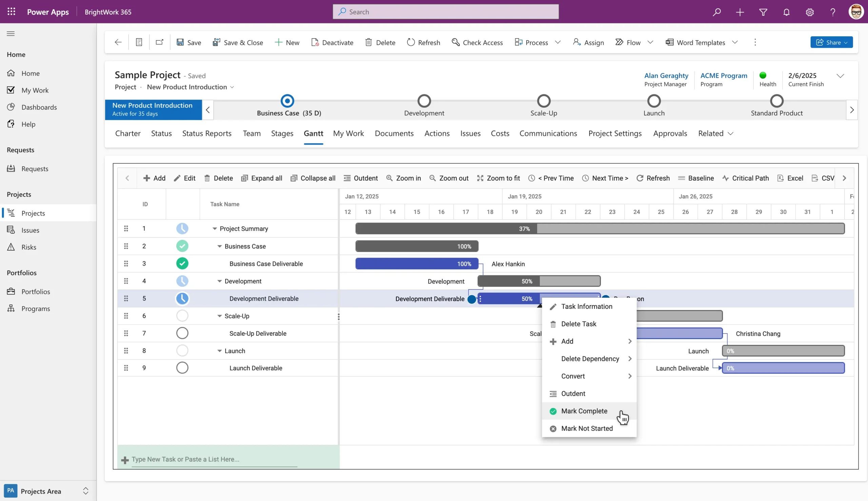The height and width of the screenshot is (501, 868).
Task: Click the Type New Task input field
Action: point(214,459)
